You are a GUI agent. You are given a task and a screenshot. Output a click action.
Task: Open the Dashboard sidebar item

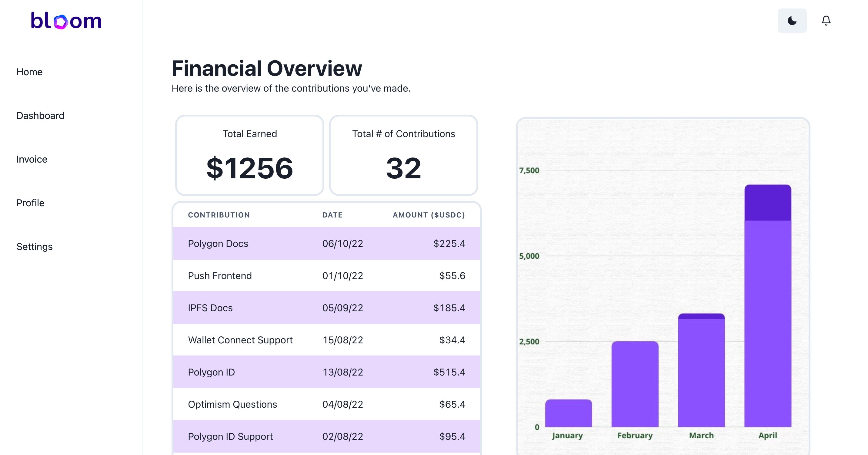coord(40,116)
